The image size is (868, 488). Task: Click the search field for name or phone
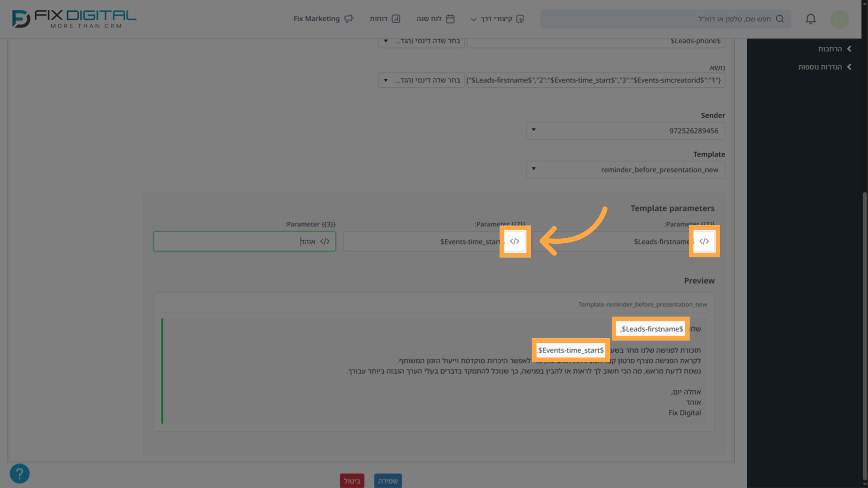point(665,19)
